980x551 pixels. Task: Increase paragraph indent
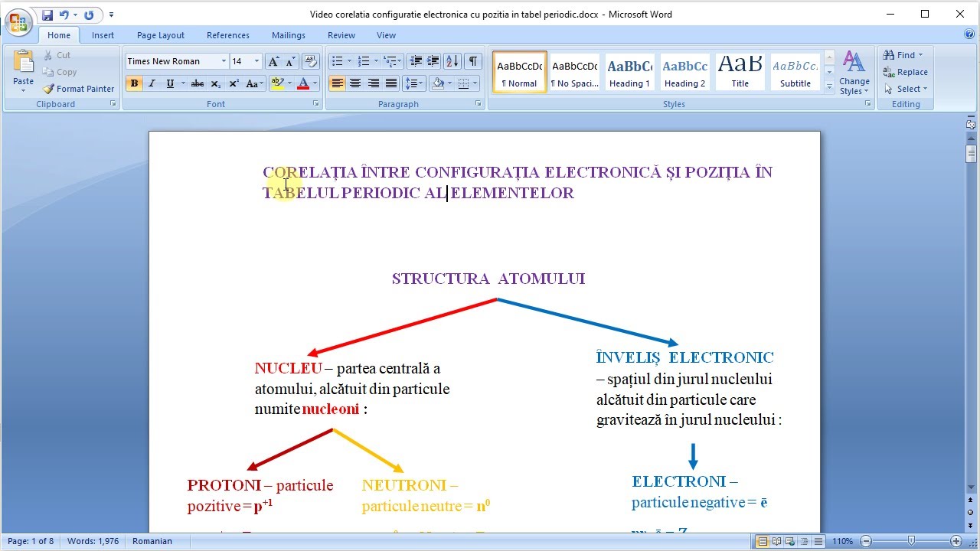433,61
